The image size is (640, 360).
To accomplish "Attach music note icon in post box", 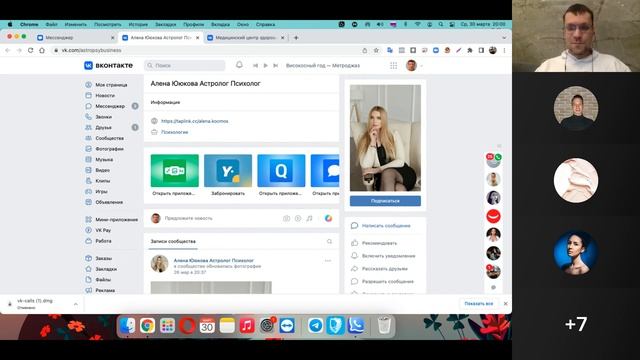I will point(309,218).
